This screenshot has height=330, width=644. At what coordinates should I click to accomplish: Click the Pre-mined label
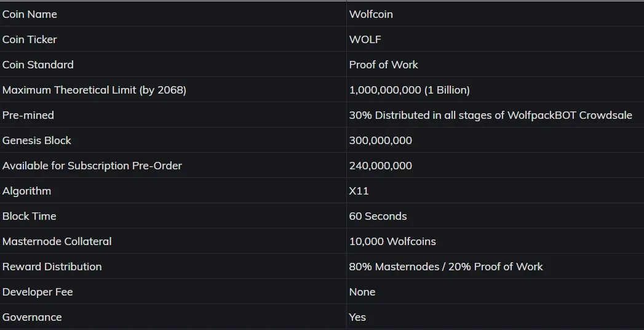[x=28, y=115]
